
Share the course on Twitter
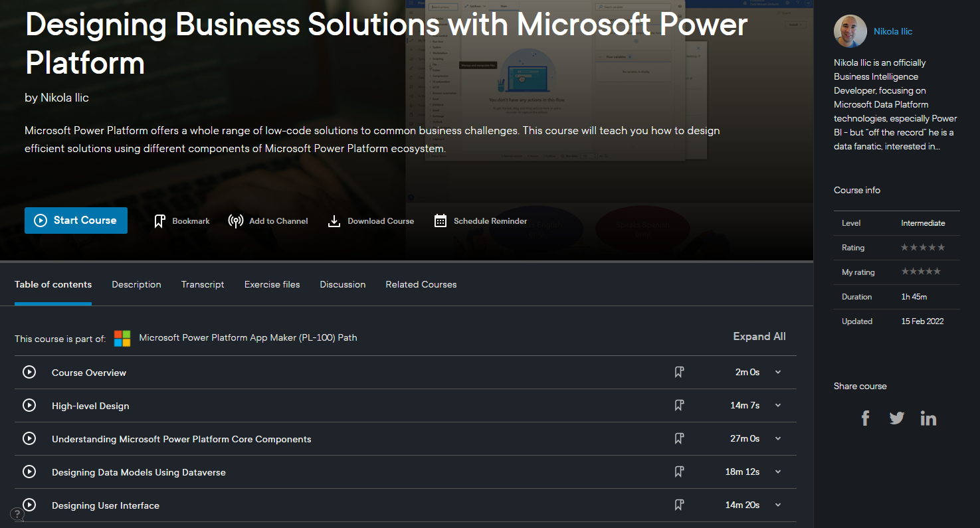(897, 418)
